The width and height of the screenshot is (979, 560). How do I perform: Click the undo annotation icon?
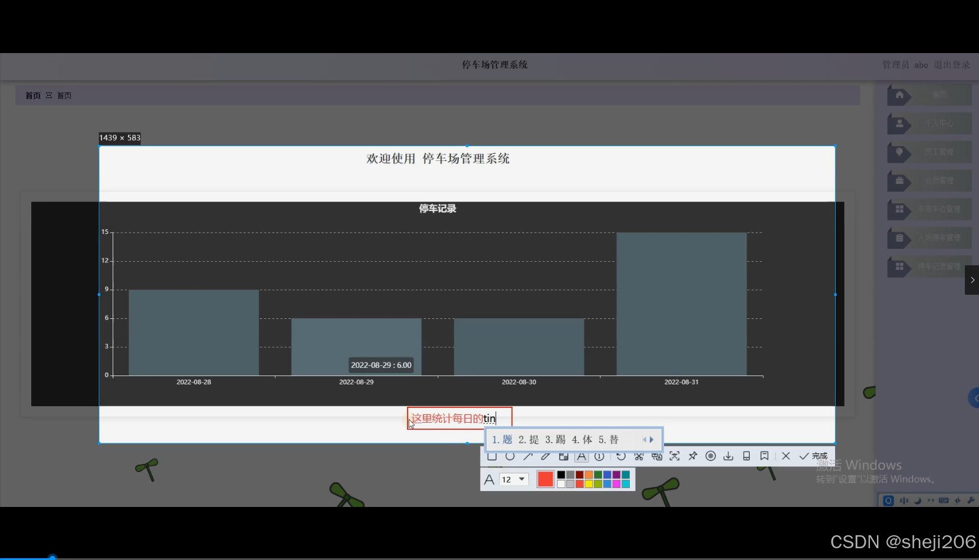620,456
